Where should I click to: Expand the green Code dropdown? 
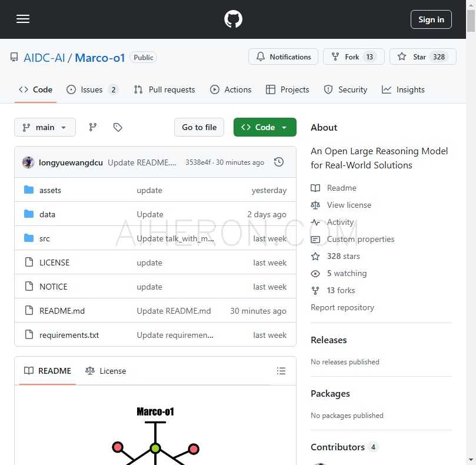coord(265,127)
